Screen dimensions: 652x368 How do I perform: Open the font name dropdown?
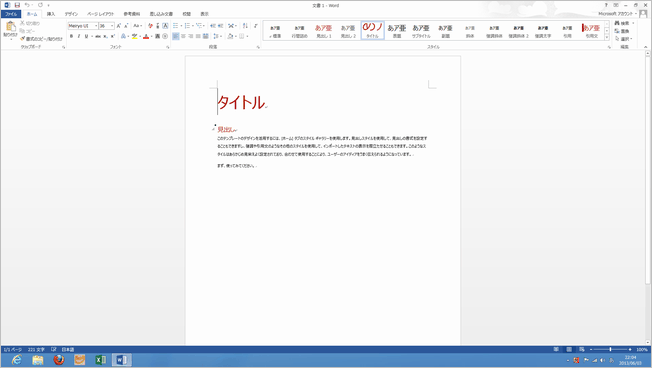[x=96, y=26]
